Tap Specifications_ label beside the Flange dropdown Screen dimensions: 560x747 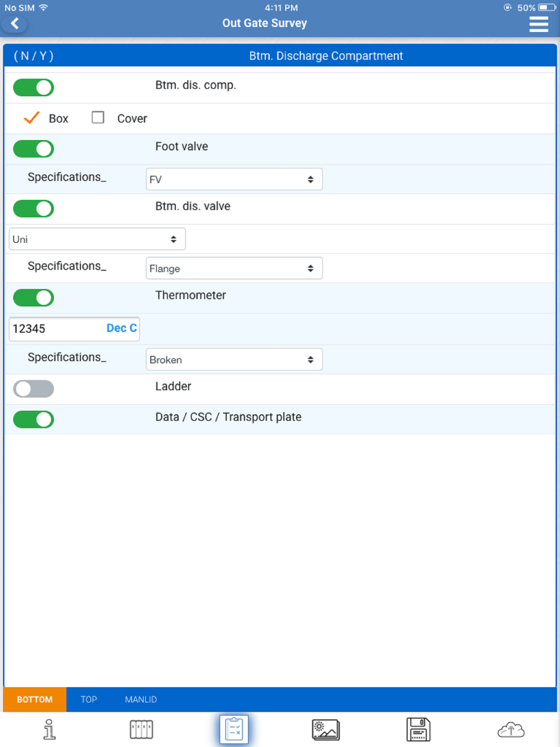point(67,266)
